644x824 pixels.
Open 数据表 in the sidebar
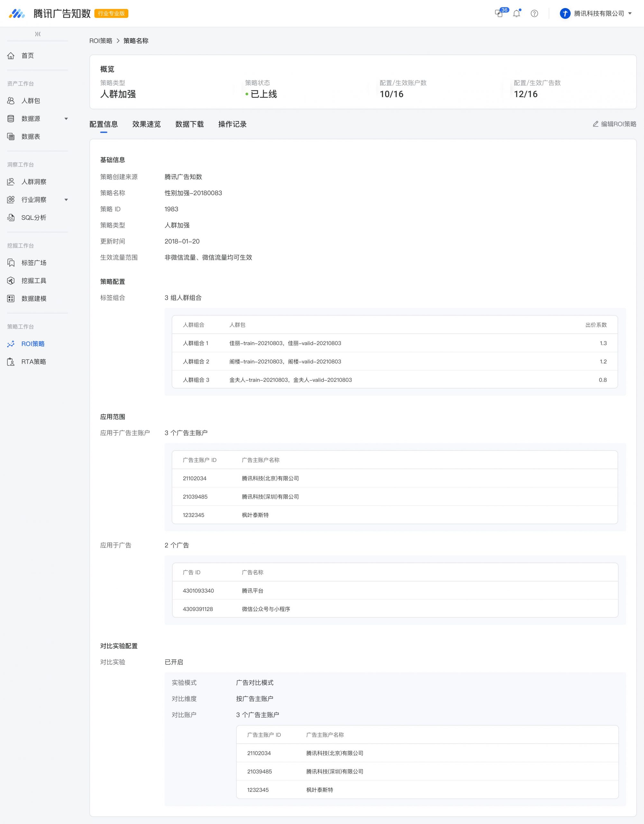[31, 136]
